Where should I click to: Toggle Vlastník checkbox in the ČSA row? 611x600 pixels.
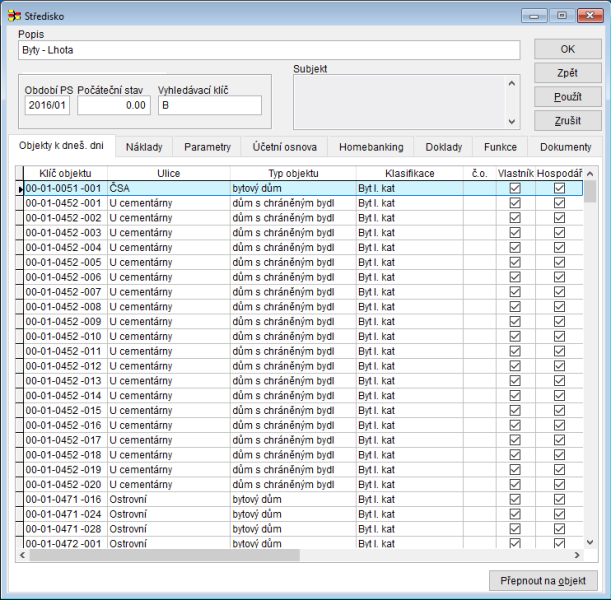click(516, 188)
